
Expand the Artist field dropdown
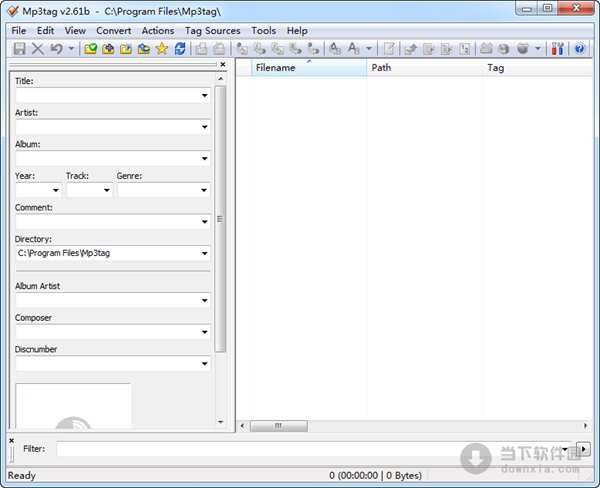(205, 127)
